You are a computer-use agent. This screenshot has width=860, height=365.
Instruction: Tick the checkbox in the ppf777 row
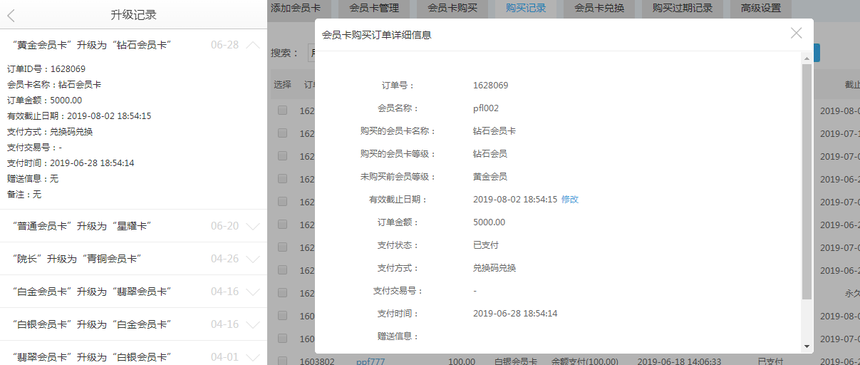point(282,360)
